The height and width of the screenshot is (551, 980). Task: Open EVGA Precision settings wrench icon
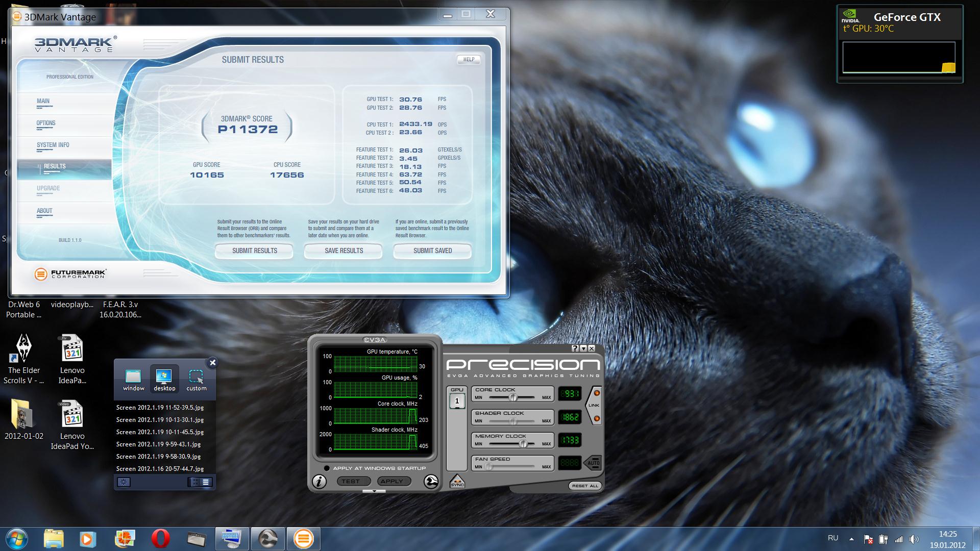[431, 482]
